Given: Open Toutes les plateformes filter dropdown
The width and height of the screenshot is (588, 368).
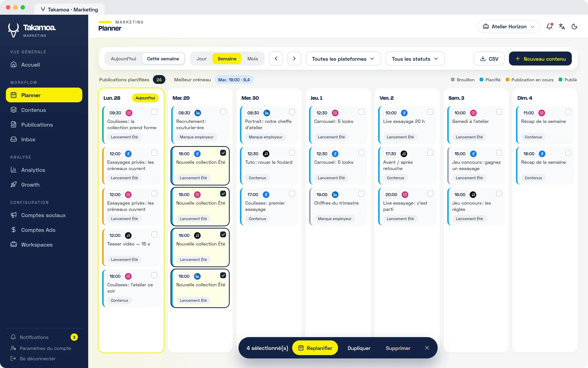Looking at the screenshot, I should click(343, 59).
